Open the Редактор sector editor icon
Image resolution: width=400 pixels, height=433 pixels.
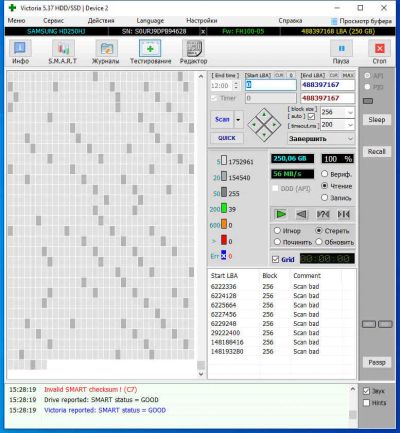coord(193,49)
